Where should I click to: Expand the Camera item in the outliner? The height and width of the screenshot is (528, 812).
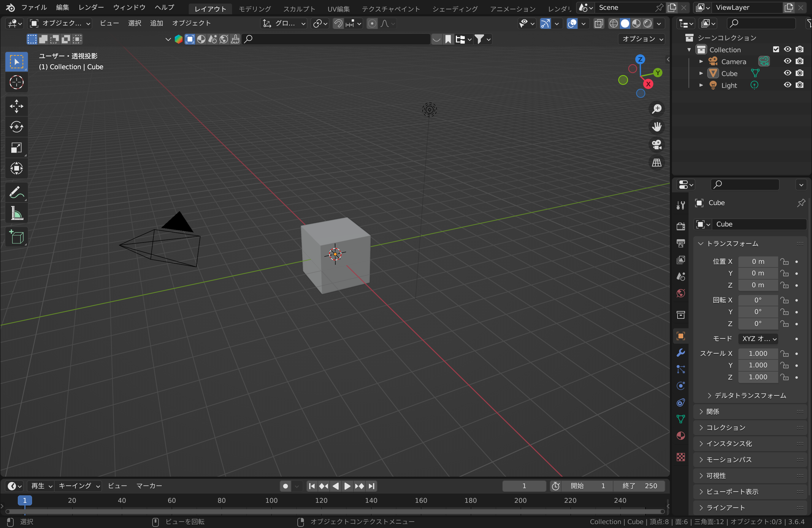click(x=700, y=61)
